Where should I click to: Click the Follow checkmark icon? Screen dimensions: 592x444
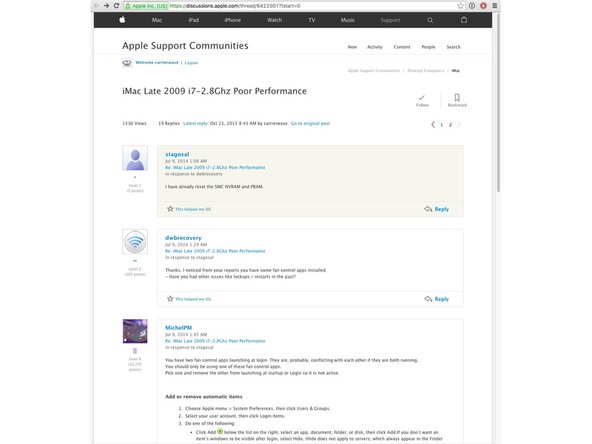pyautogui.click(x=422, y=97)
